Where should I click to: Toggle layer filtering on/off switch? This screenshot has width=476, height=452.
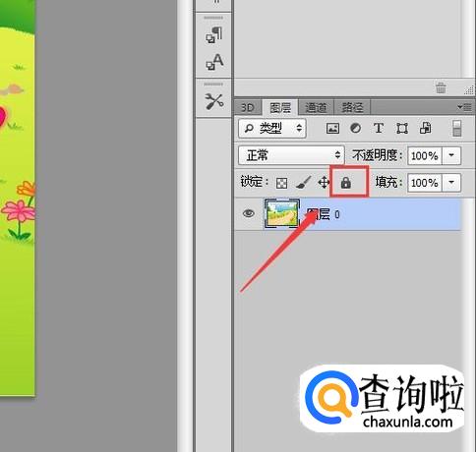(x=456, y=128)
